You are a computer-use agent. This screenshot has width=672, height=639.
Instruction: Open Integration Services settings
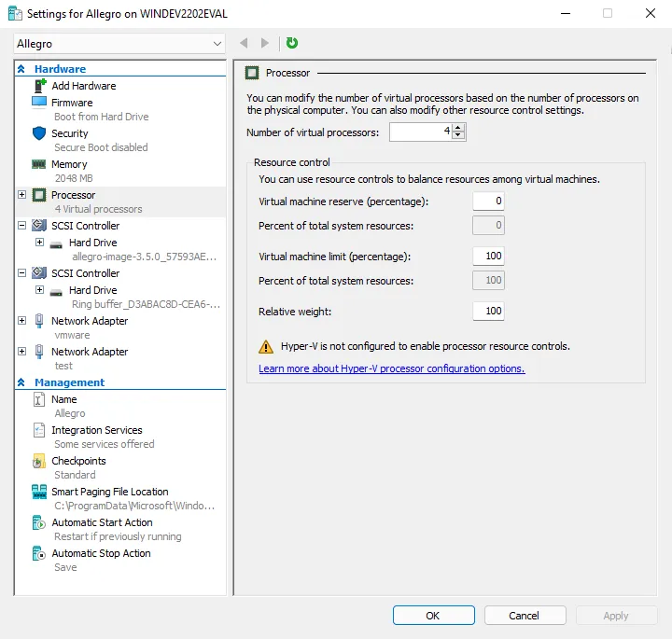point(96,430)
